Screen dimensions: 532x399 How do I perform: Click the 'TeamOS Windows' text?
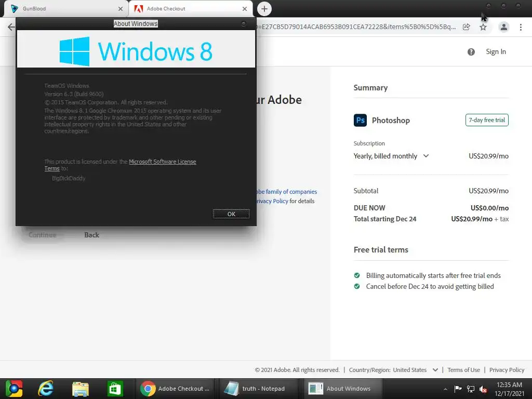click(66, 86)
